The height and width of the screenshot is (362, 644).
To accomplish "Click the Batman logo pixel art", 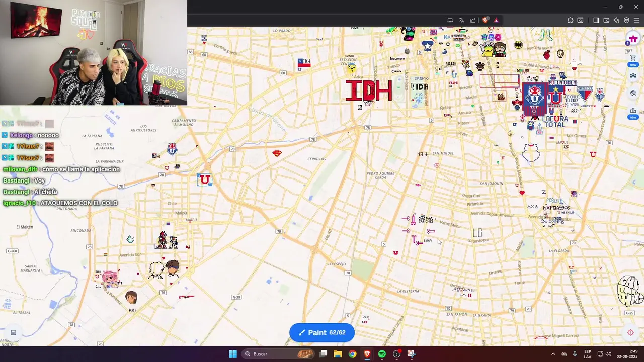I will [518, 45].
